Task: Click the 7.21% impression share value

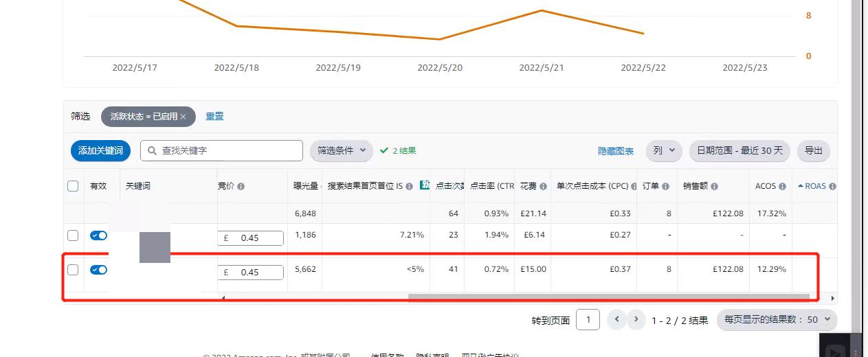Action: pos(412,235)
